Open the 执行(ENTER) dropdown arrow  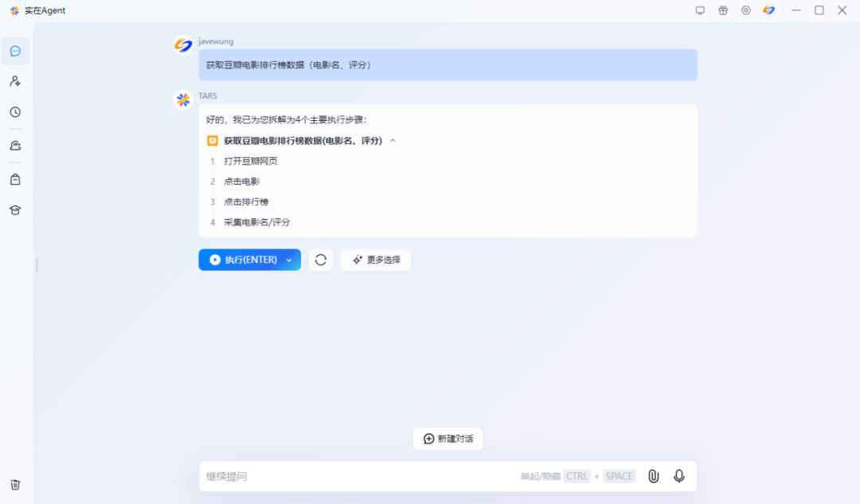(288, 260)
